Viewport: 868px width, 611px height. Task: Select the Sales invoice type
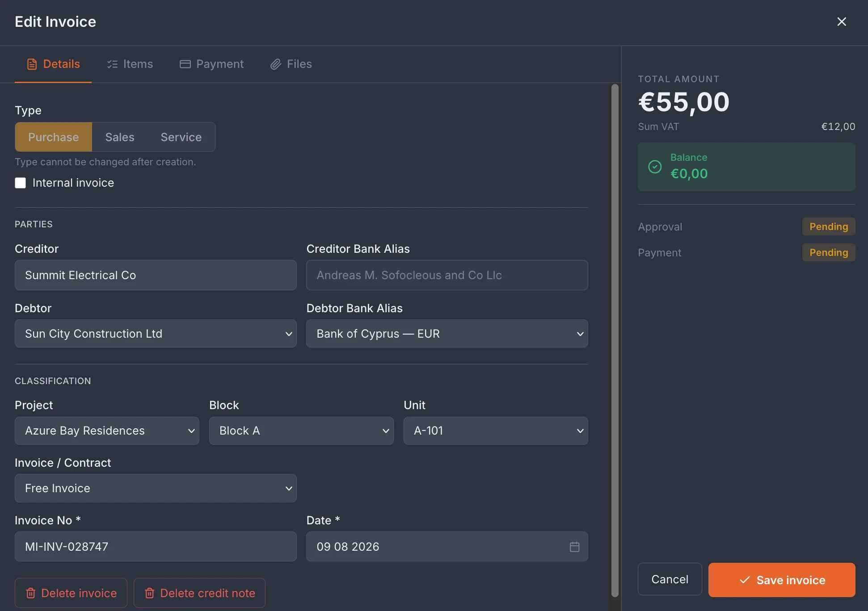point(120,137)
